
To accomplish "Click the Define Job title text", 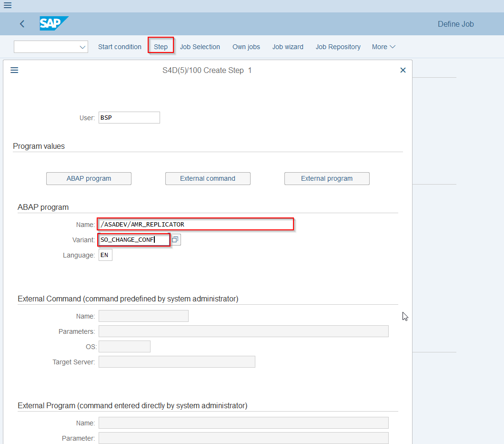I will point(456,24).
